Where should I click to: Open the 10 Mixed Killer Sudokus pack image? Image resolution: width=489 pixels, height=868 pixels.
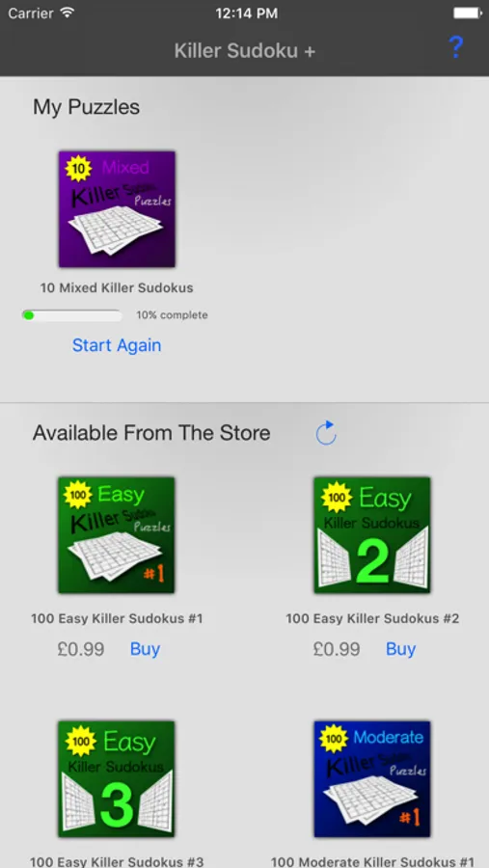pyautogui.click(x=117, y=209)
